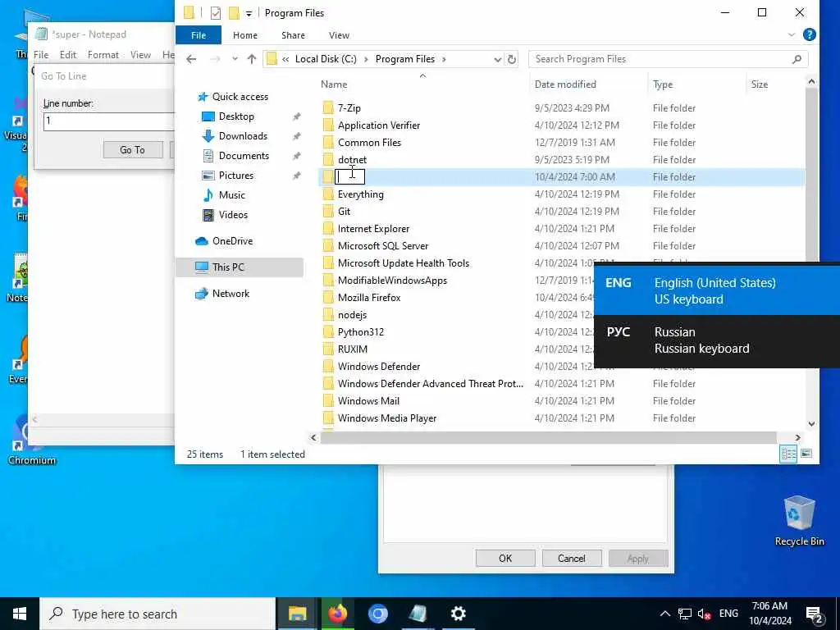The width and height of the screenshot is (840, 630).
Task: Open the Share ribbon tab
Action: click(293, 35)
